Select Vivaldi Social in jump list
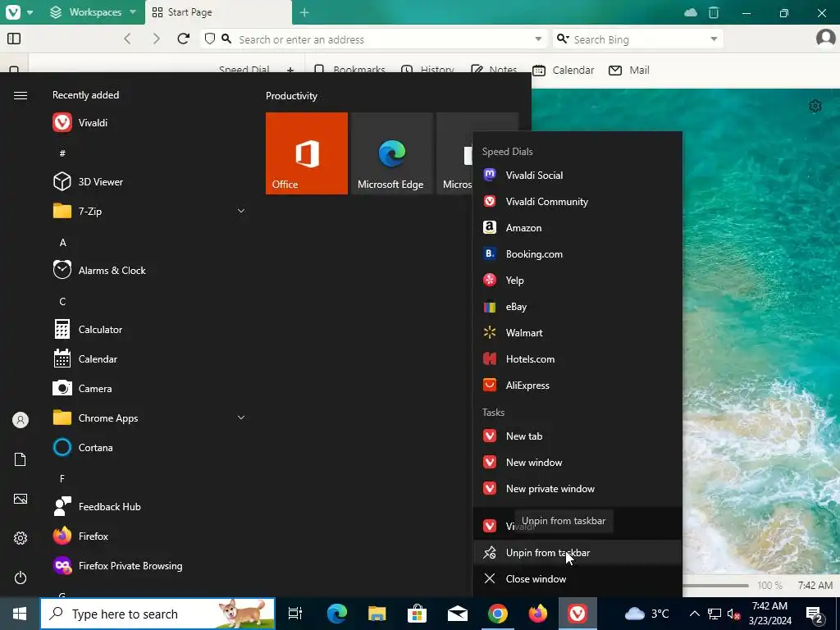The height and width of the screenshot is (630, 840). tap(577, 176)
